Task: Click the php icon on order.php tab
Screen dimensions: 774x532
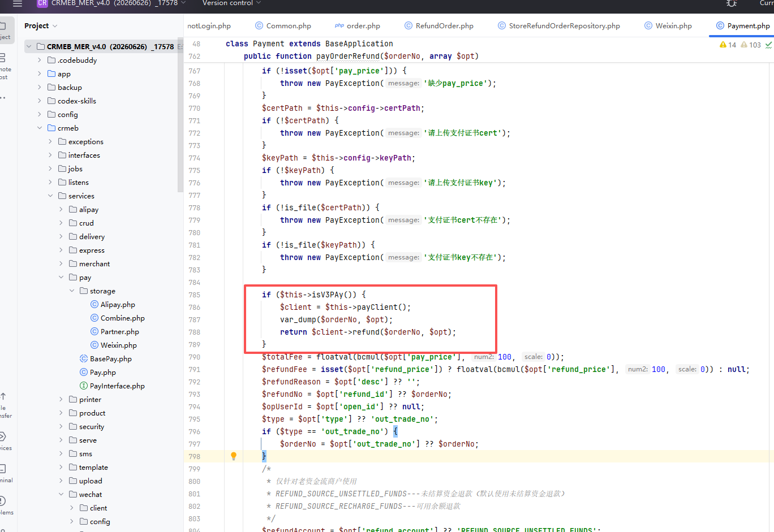Action: [339, 25]
